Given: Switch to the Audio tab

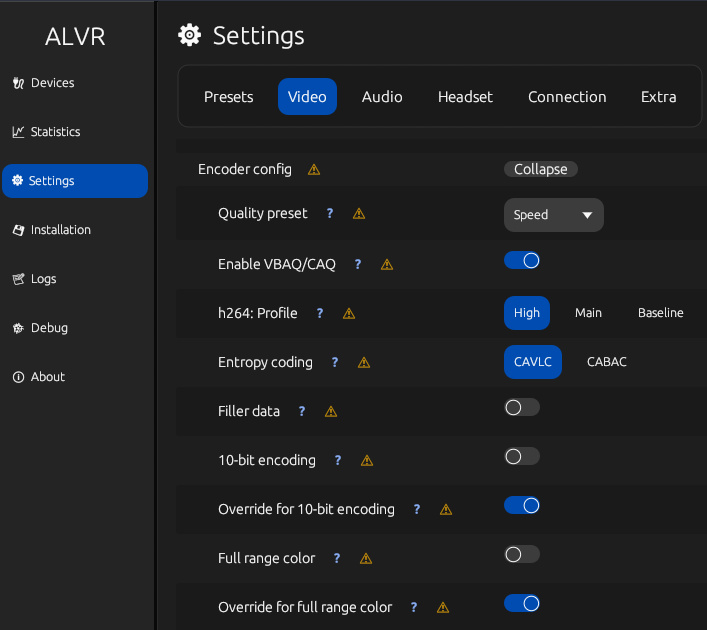Looking at the screenshot, I should tap(382, 97).
